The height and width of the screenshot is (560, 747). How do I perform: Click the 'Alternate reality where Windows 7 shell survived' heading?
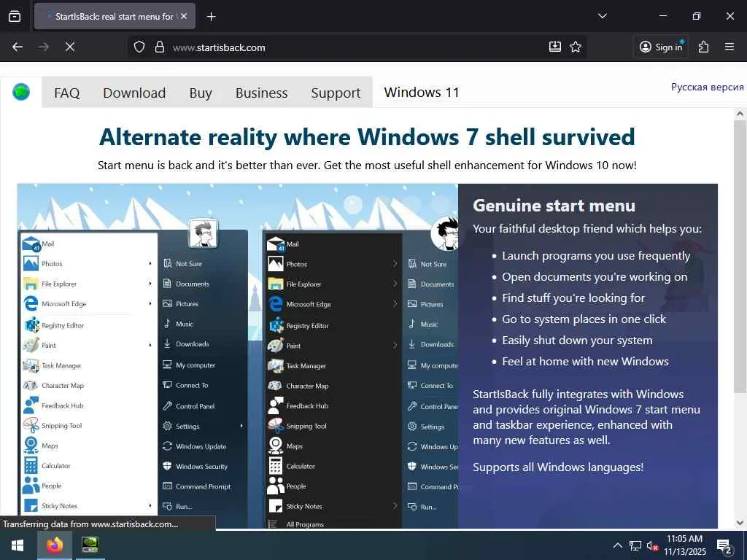(367, 136)
